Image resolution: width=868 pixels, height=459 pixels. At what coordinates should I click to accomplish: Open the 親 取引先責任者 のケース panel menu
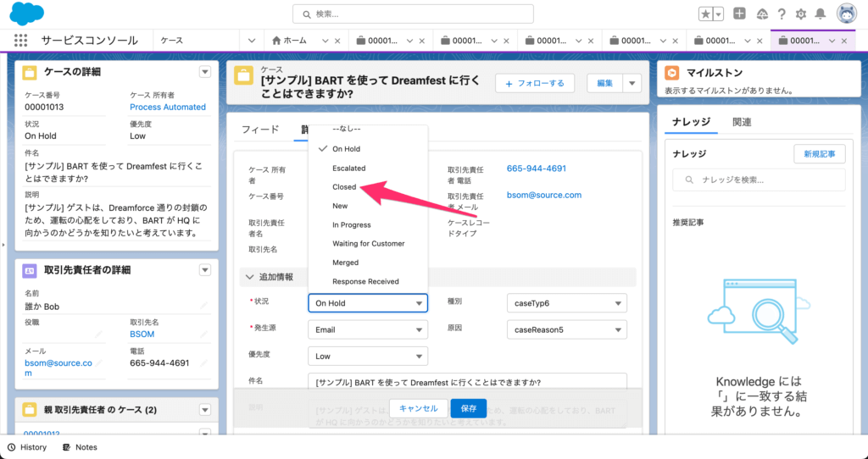[x=205, y=410]
